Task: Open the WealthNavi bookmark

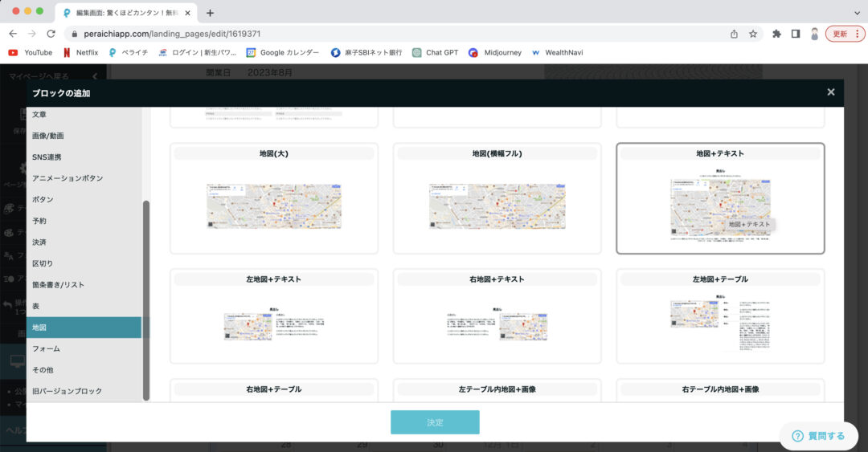Action: click(558, 52)
